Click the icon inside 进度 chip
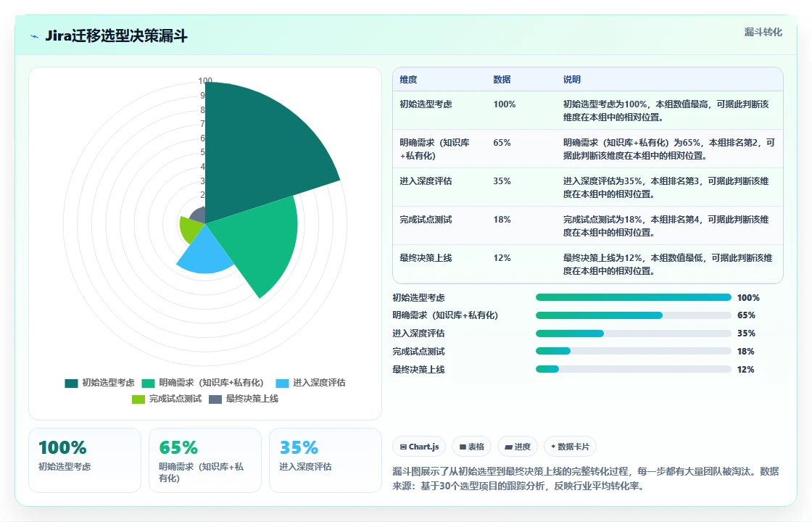Image resolution: width=812 pixels, height=522 pixels. tap(508, 447)
